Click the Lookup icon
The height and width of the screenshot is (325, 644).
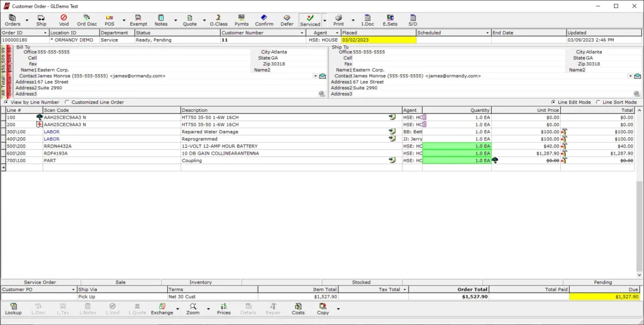tap(13, 309)
